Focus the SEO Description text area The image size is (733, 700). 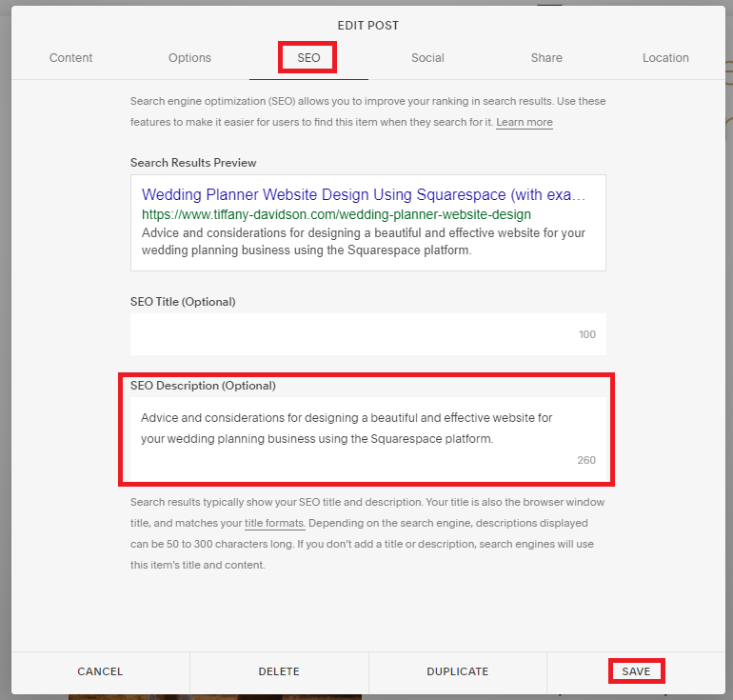(368, 439)
